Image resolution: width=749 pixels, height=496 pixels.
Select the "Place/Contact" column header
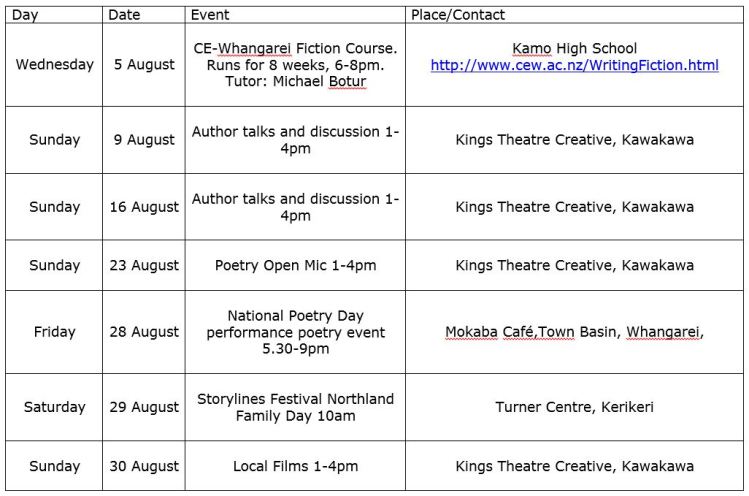point(458,15)
